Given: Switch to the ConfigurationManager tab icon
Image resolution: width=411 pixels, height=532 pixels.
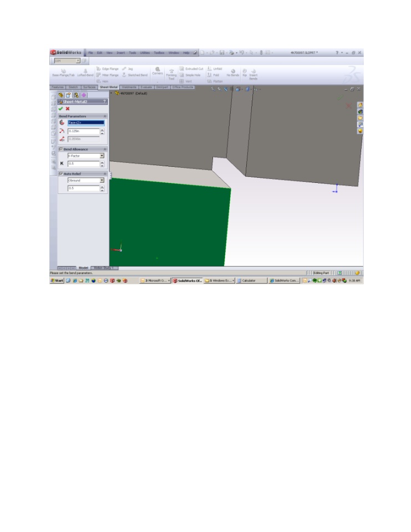Looking at the screenshot, I should coord(76,95).
